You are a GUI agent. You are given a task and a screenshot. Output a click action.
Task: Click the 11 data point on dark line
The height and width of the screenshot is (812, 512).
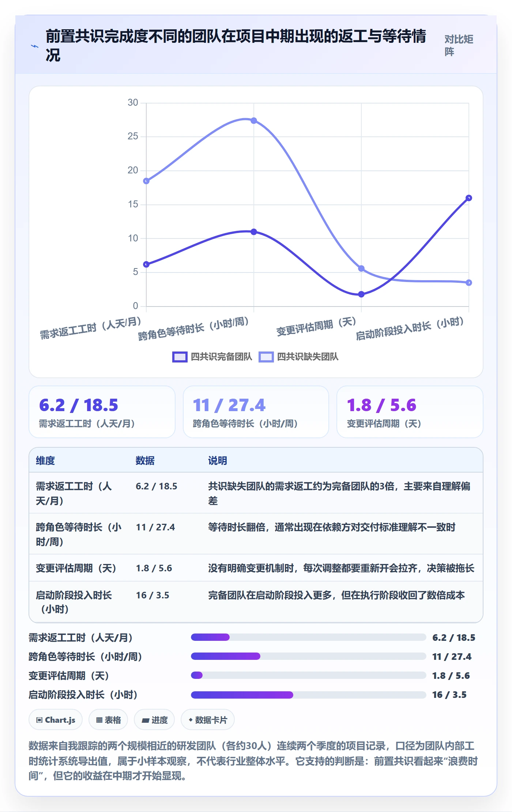coord(254,232)
